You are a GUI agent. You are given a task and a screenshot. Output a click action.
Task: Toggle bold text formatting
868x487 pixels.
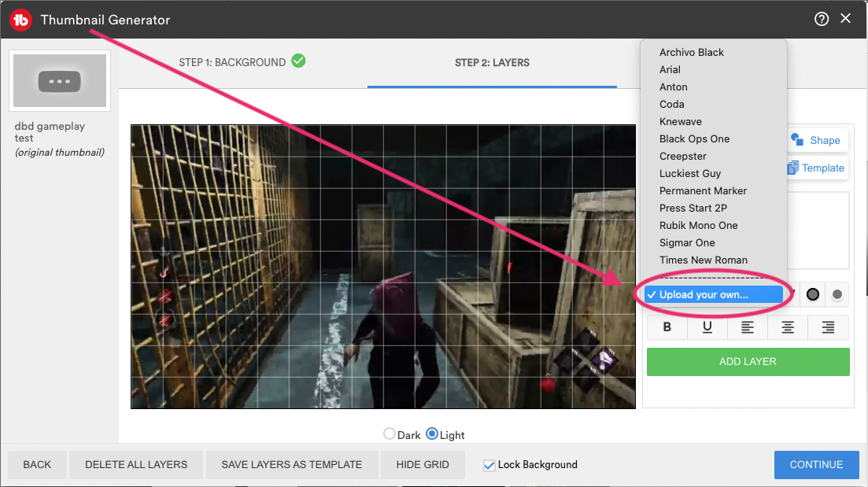(667, 327)
